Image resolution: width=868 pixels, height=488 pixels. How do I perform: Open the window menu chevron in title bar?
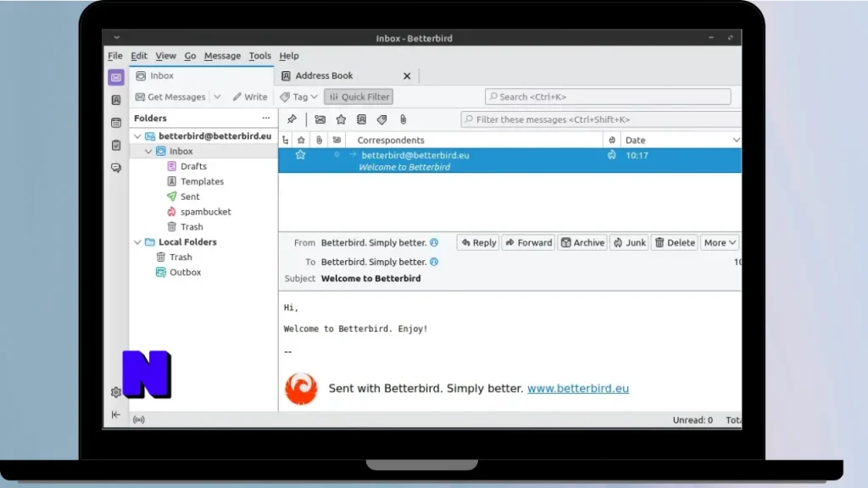click(x=117, y=37)
